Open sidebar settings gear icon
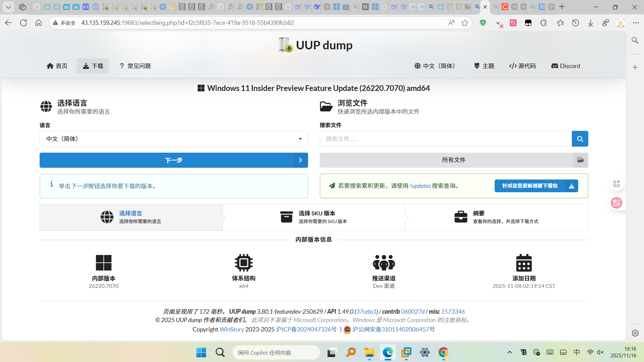 (x=635, y=333)
